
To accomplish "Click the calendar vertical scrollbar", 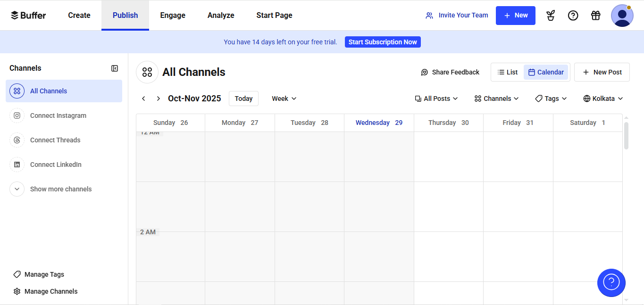I will click(x=626, y=136).
